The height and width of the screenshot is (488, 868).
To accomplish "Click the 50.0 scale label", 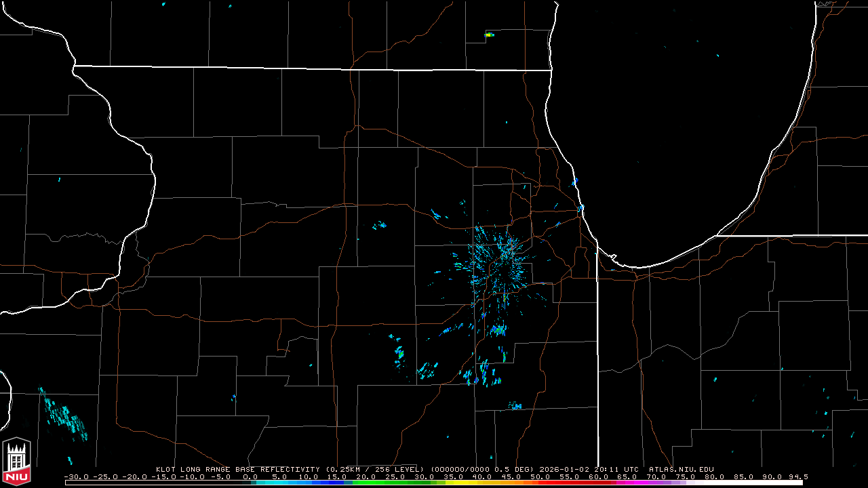I will (541, 476).
